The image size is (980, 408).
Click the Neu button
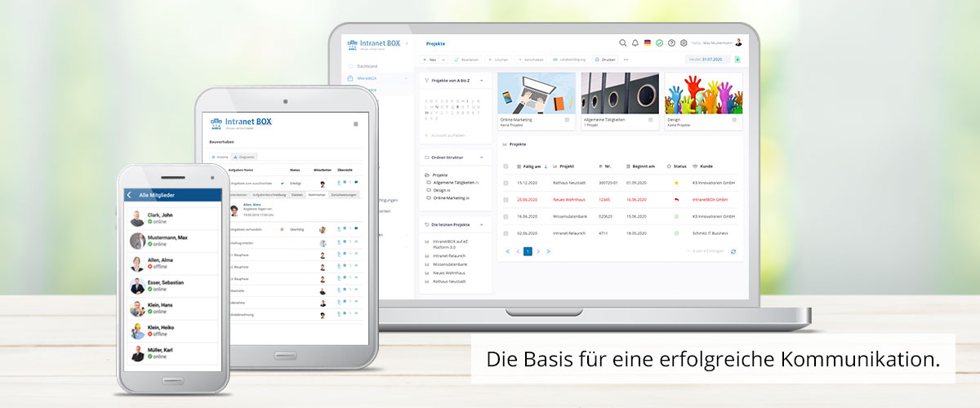[430, 60]
